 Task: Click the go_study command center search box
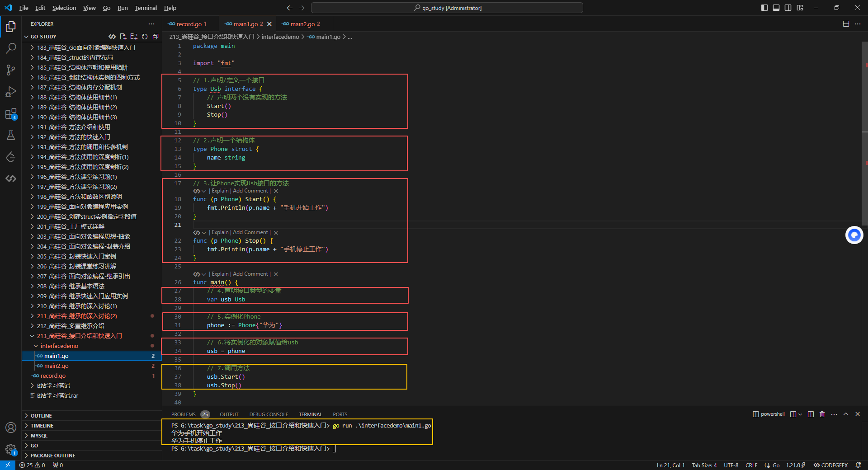(x=447, y=8)
